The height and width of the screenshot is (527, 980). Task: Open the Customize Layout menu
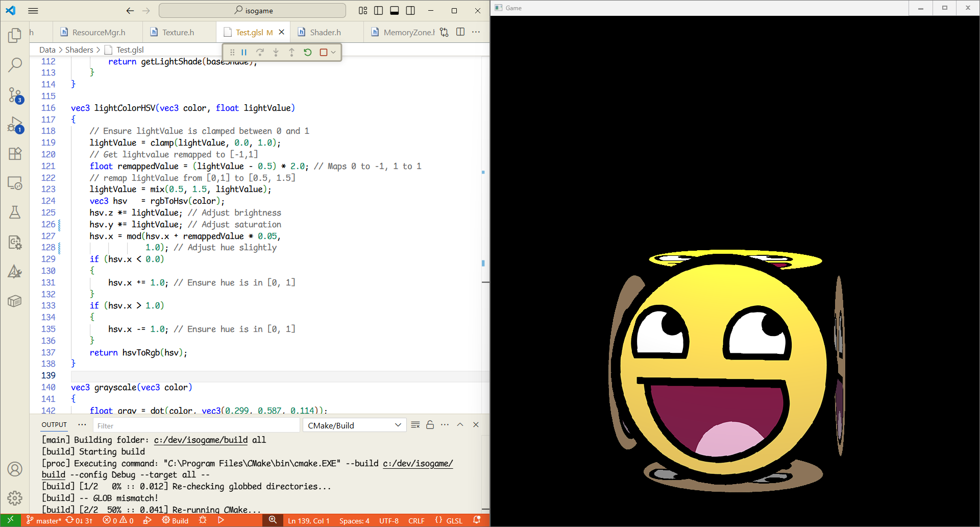363,11
